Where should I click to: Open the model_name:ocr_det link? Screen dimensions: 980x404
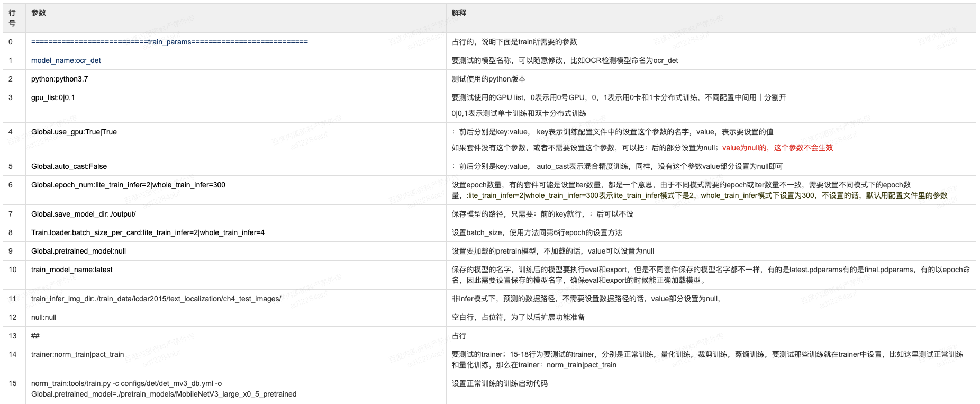tap(66, 60)
